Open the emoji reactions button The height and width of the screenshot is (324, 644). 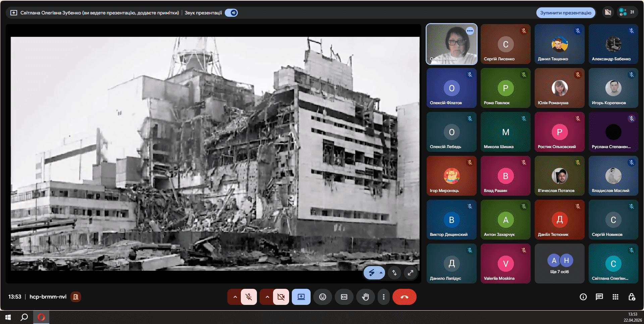[322, 297]
